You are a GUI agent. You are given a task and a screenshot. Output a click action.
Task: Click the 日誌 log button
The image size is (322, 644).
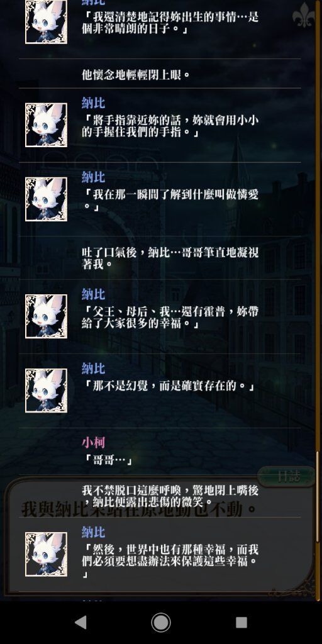[289, 477]
